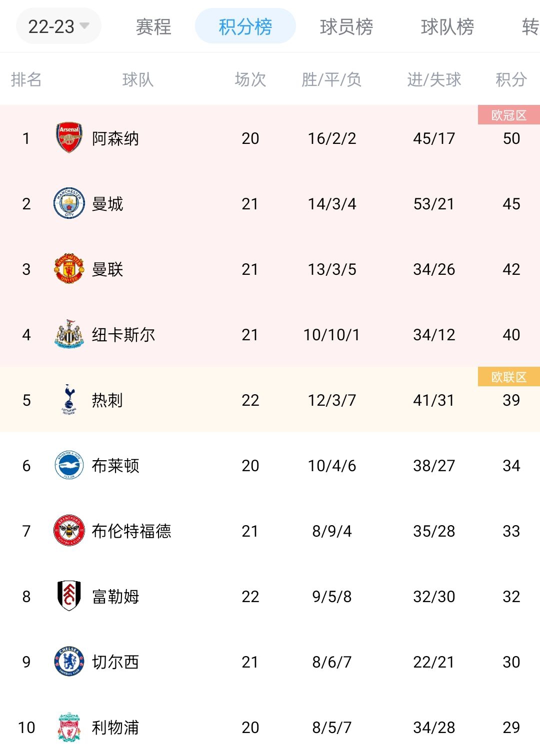Tap the Brentford bee crest
Image resolution: width=540 pixels, height=756 pixels.
click(x=69, y=531)
